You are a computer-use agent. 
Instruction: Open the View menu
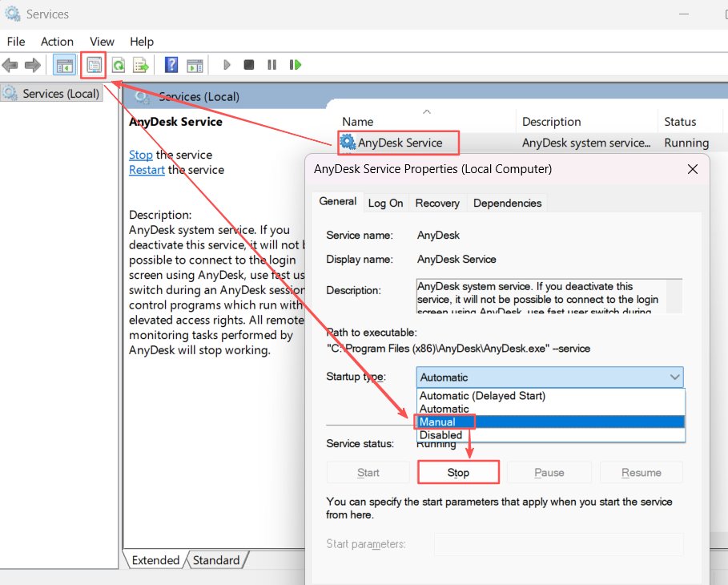click(x=102, y=42)
